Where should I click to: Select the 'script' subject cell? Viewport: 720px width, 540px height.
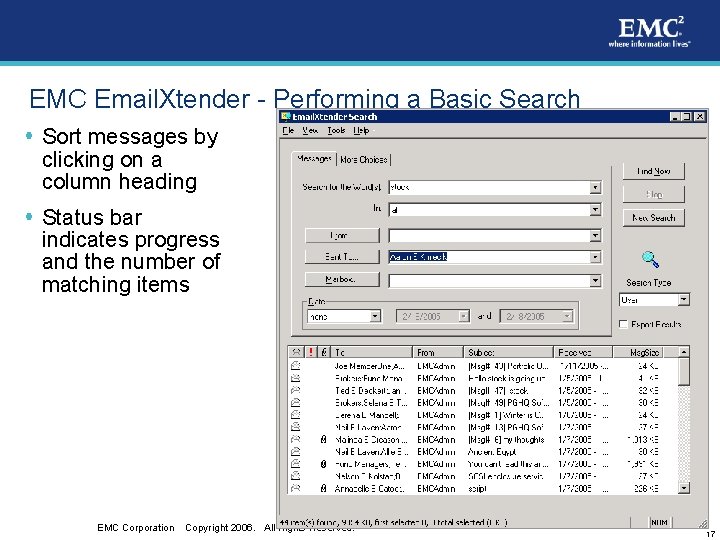click(x=477, y=489)
